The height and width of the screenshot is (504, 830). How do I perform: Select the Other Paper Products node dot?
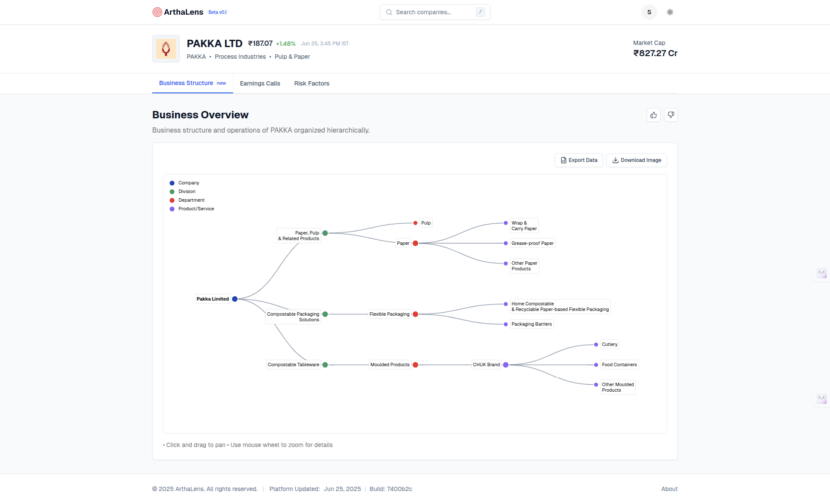tap(506, 263)
